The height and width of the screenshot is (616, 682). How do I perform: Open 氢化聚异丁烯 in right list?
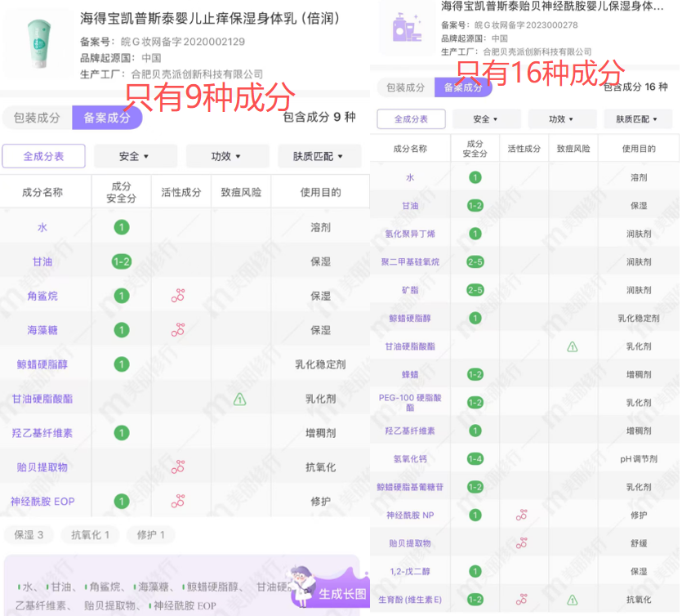tap(410, 234)
